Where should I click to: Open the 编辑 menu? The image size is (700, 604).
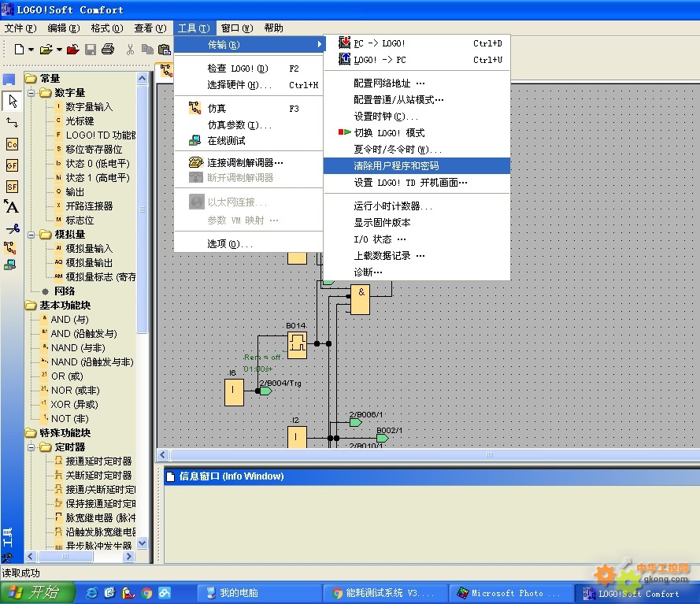[64, 28]
